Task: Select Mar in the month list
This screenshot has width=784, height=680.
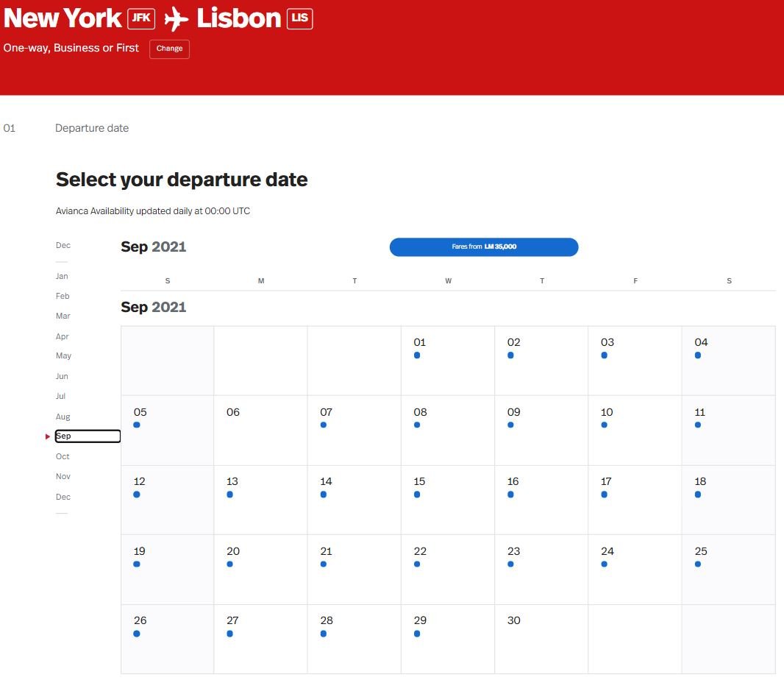Action: click(63, 316)
